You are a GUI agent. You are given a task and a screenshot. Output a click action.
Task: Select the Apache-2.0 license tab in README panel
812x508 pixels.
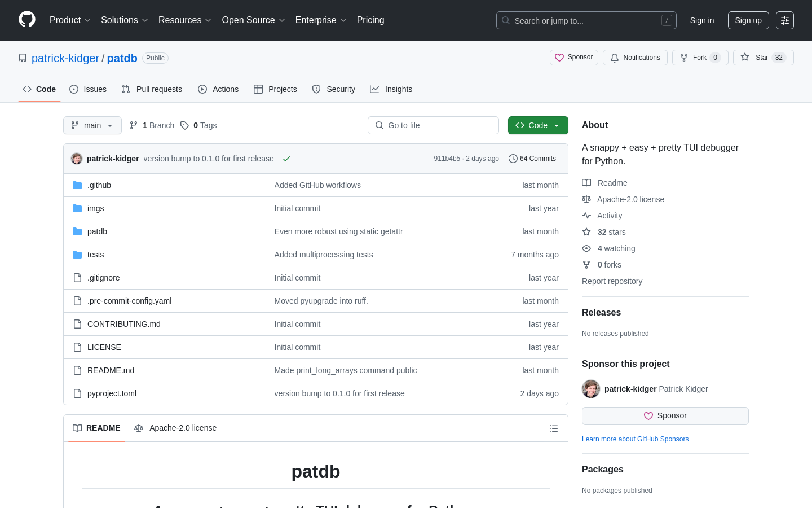click(x=175, y=428)
